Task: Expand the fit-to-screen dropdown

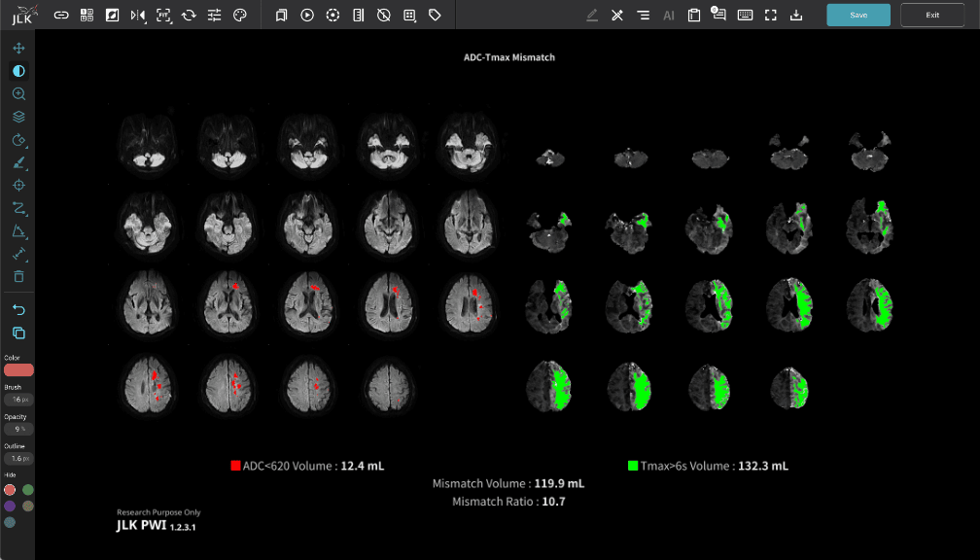Action: (x=163, y=16)
